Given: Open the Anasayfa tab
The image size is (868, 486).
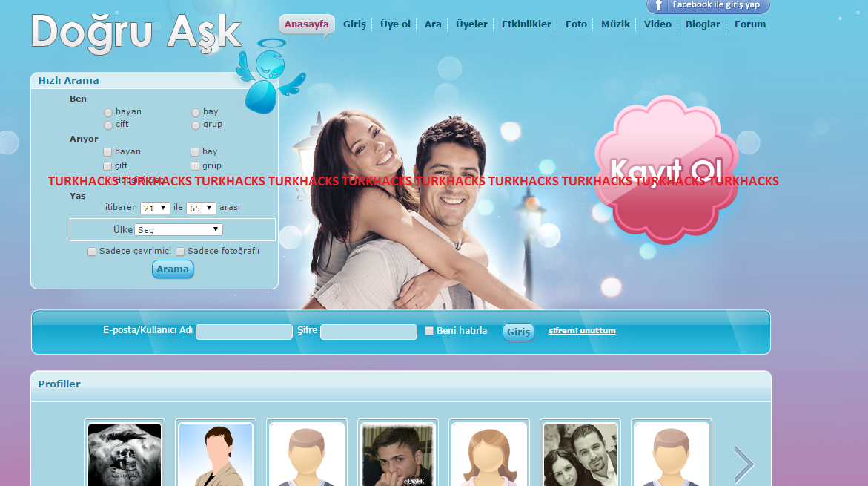Looking at the screenshot, I should point(307,24).
